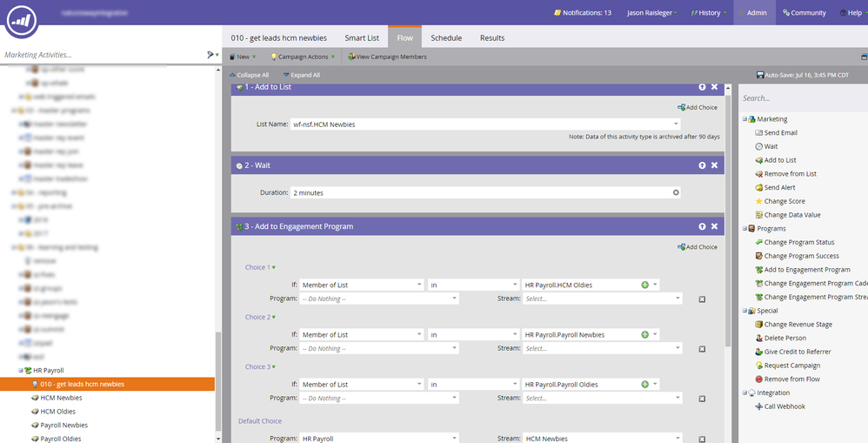This screenshot has height=443, width=868.
Task: Pick the Change Score flow action
Action: [784, 201]
